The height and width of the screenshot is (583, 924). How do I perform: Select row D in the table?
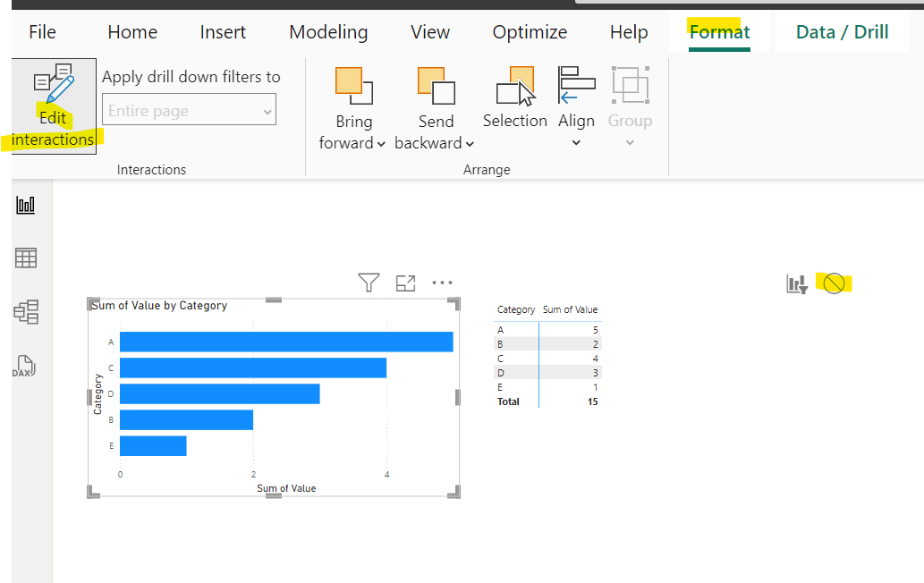547,373
